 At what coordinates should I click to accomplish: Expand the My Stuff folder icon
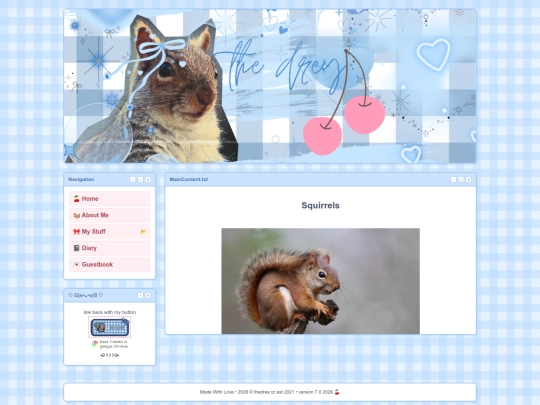pos(143,232)
